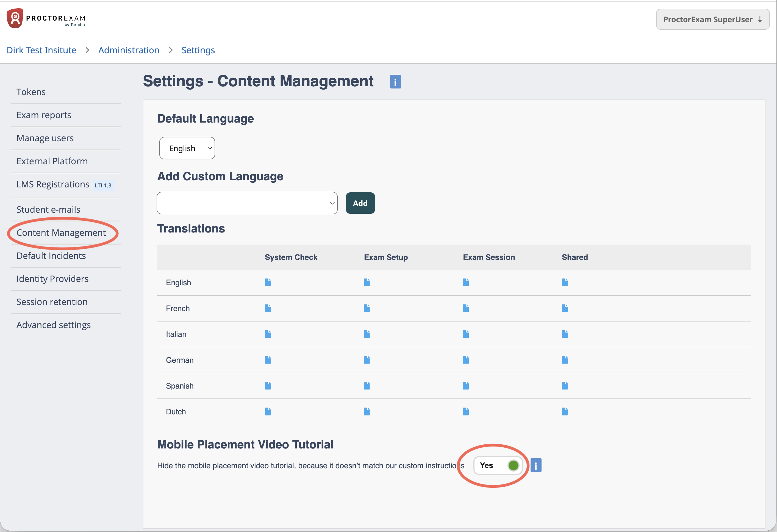Click the Exam Setup column header
The image size is (777, 532).
click(386, 257)
